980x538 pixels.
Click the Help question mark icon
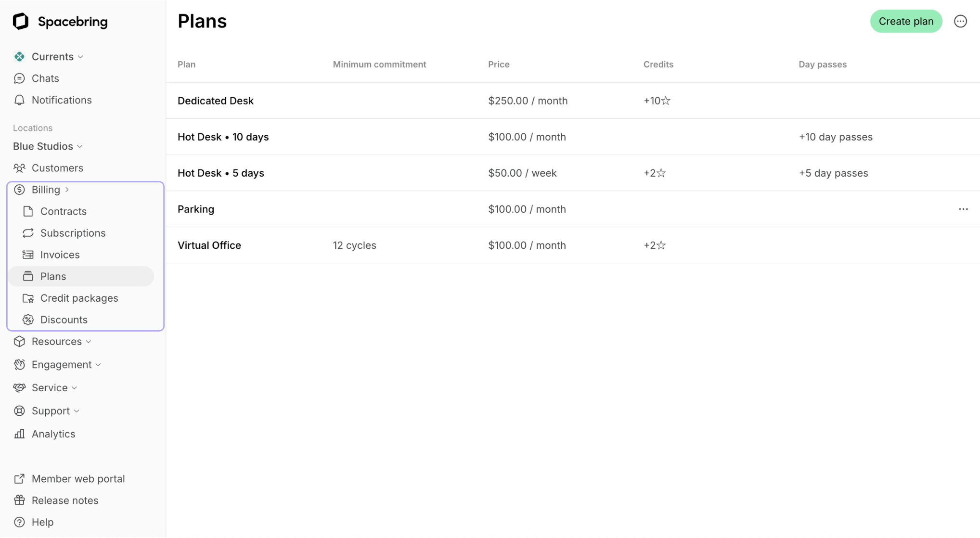(x=19, y=522)
